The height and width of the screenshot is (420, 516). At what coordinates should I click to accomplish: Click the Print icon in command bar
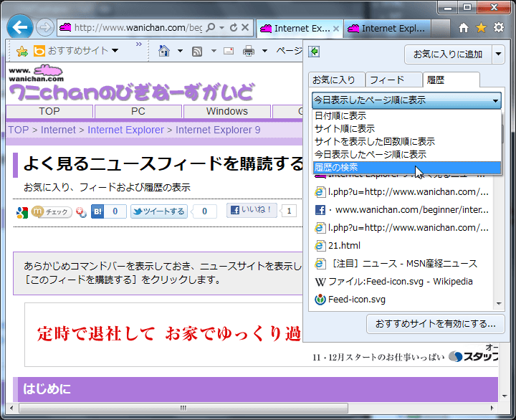pos(249,51)
